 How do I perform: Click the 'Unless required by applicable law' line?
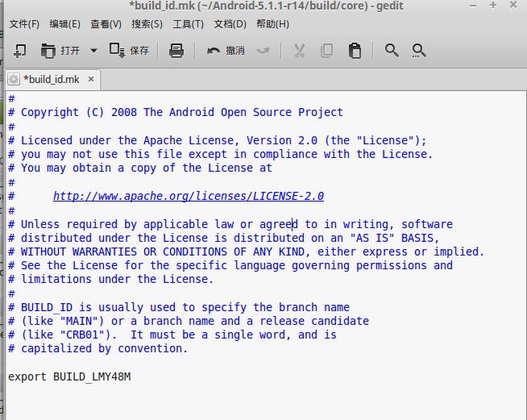[230, 224]
